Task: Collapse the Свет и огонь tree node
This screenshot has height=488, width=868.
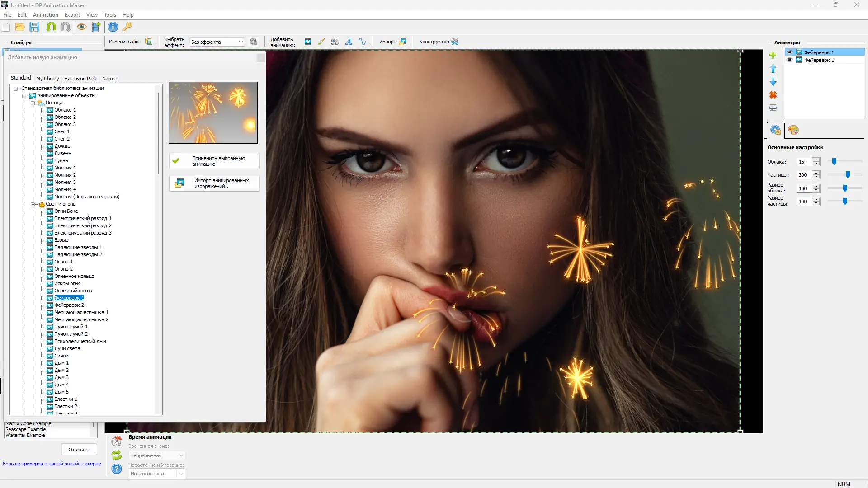Action: click(x=33, y=204)
